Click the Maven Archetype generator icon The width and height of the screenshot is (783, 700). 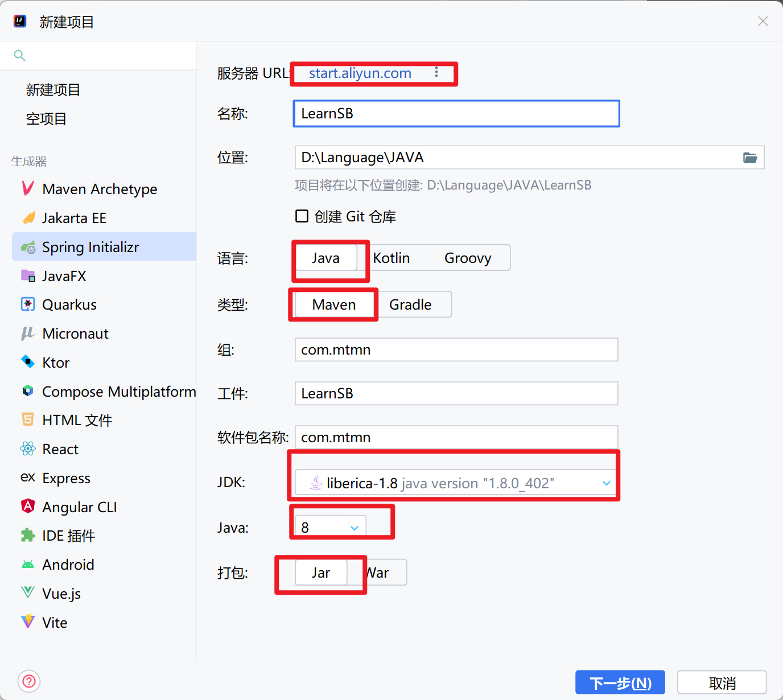pos(27,188)
